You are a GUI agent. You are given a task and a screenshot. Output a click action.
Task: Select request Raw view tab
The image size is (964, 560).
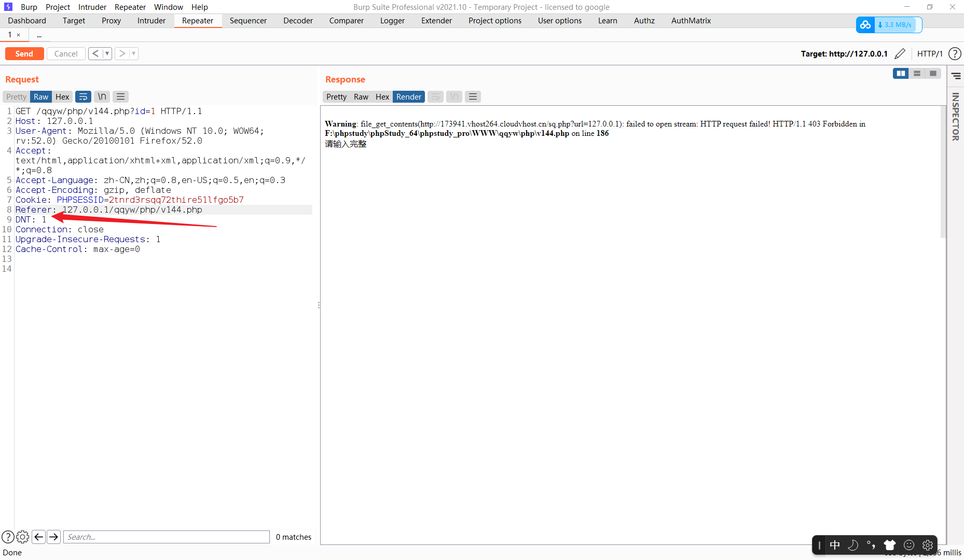click(41, 96)
